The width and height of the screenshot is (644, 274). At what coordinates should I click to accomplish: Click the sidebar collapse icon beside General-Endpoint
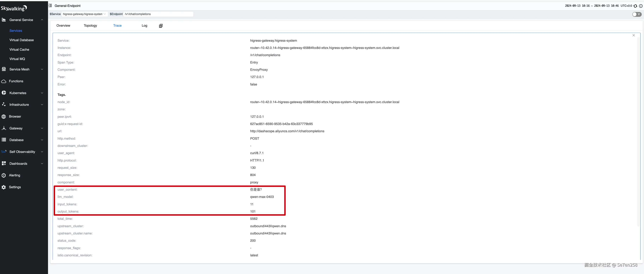[x=50, y=5]
